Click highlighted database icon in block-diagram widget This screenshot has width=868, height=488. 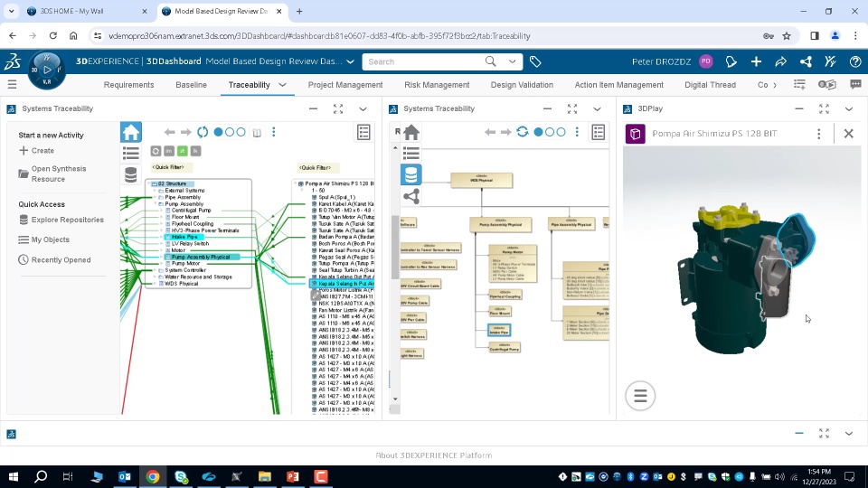coord(410,174)
